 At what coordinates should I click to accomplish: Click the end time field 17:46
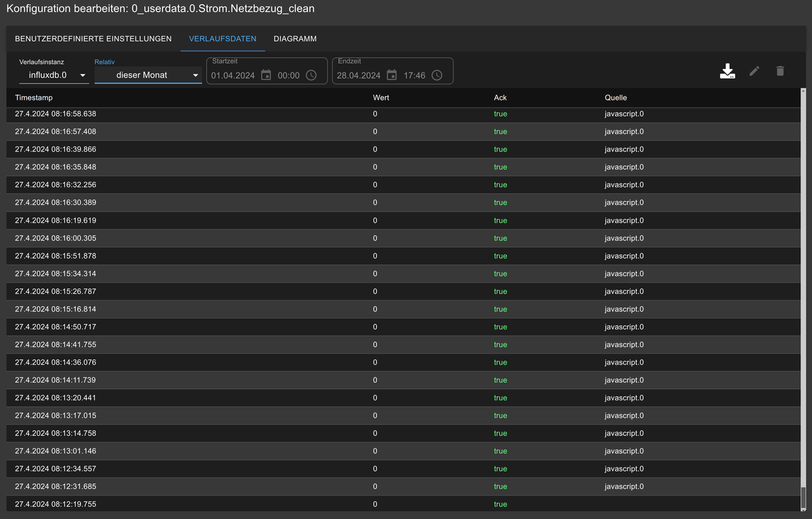tap(414, 75)
